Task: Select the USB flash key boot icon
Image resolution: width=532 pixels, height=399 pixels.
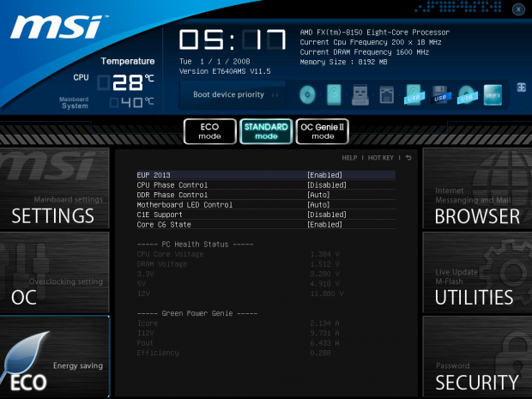Action: [x=360, y=94]
